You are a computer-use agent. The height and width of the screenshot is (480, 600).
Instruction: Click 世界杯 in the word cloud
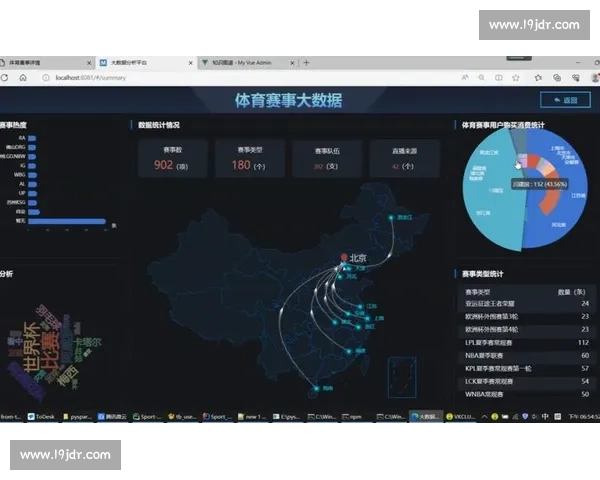[x=32, y=347]
